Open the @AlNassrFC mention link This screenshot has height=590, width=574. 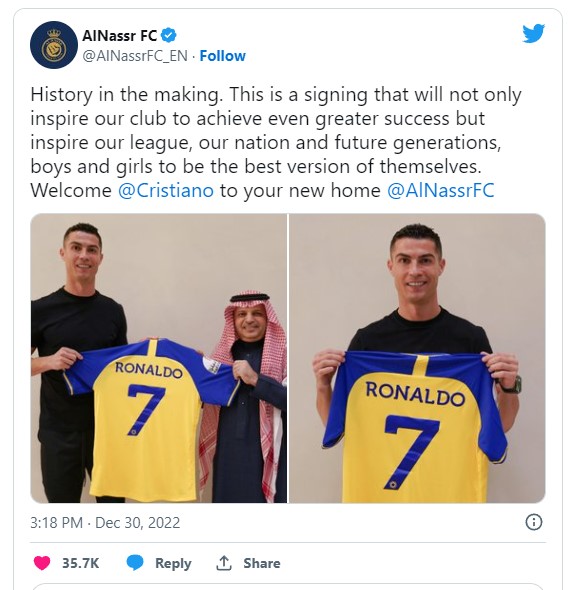click(x=441, y=190)
